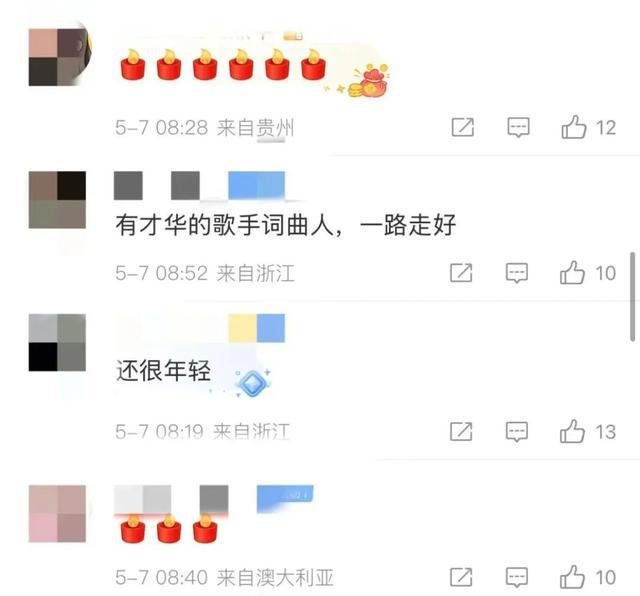Repost the 08:28 Guizhou candle comment

tap(463, 127)
